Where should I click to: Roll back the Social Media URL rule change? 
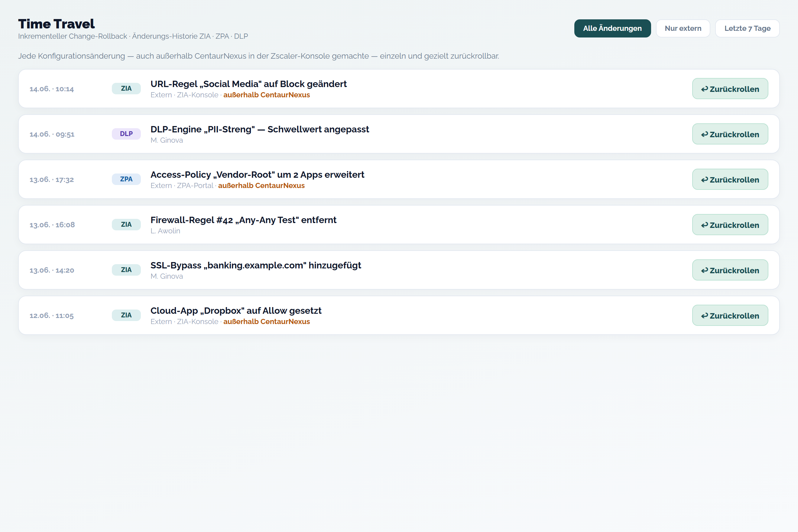[x=730, y=89]
